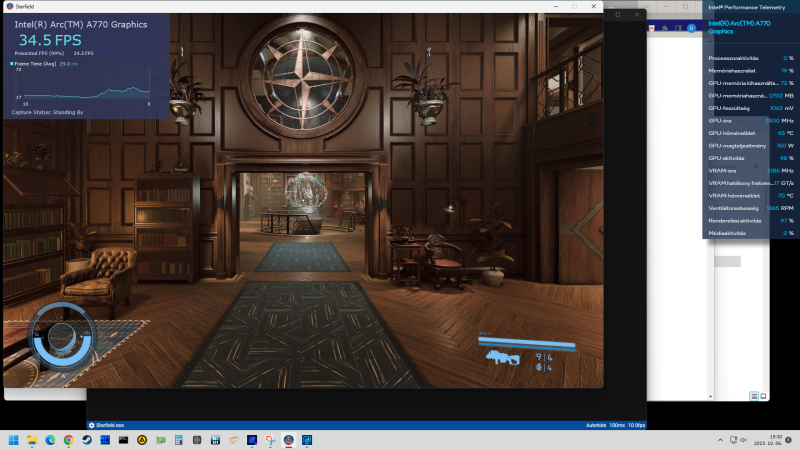Select the Médiaaktivitás telemetry row

(751, 233)
